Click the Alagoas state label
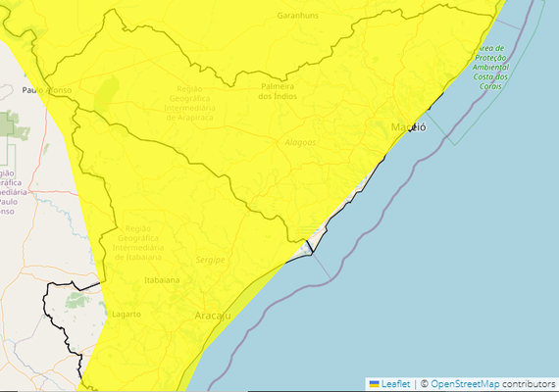Viewport: 559px width, 392px height. pyautogui.click(x=300, y=142)
